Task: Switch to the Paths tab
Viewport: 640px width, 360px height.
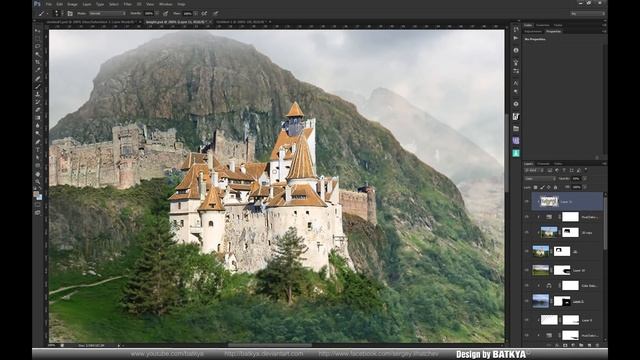Action: coord(558,164)
